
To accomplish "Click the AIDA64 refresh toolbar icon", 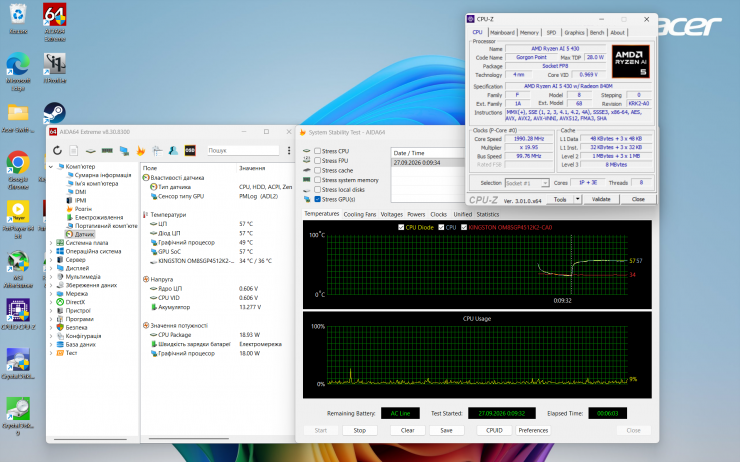I will coord(57,151).
